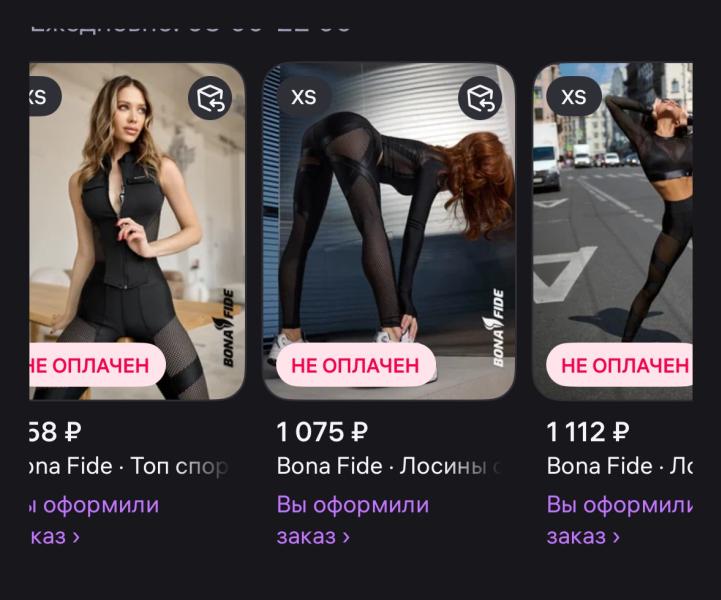This screenshot has width=721, height=600.
Task: Click the Bona Fide logo on the 1 075 ₽ photo
Action: [496, 327]
